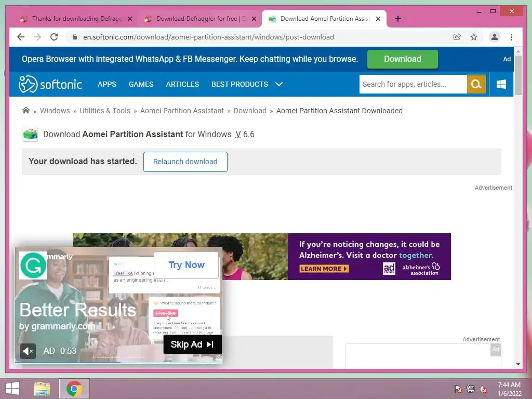Reload the current page

click(x=54, y=37)
